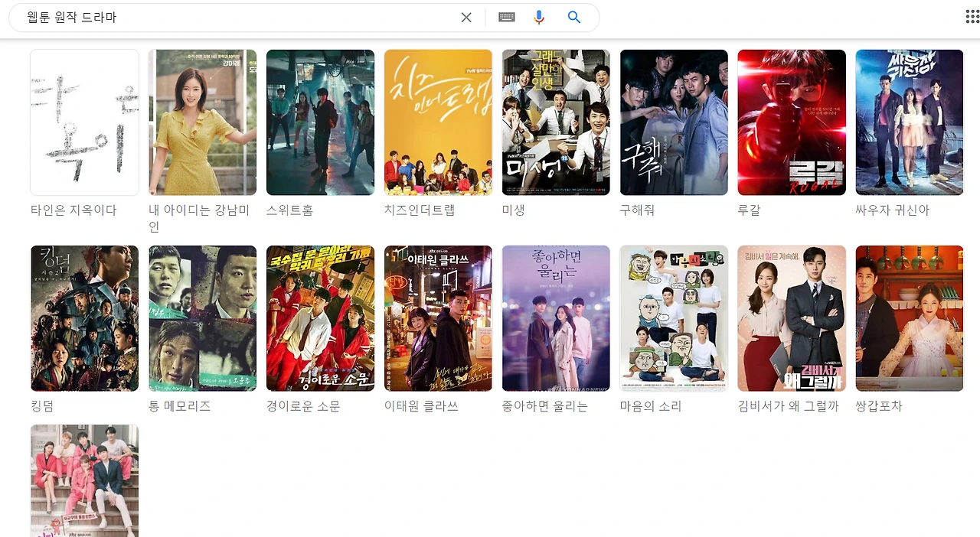Open the 킹덤 poster thumbnail
The image size is (980, 537).
(84, 318)
